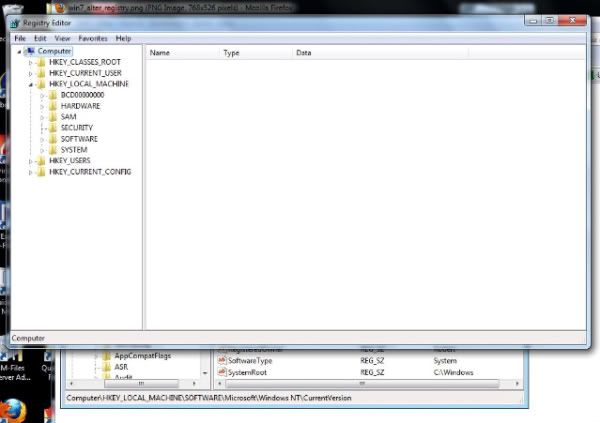Open the Help menu
This screenshot has height=423, width=600.
123,38
